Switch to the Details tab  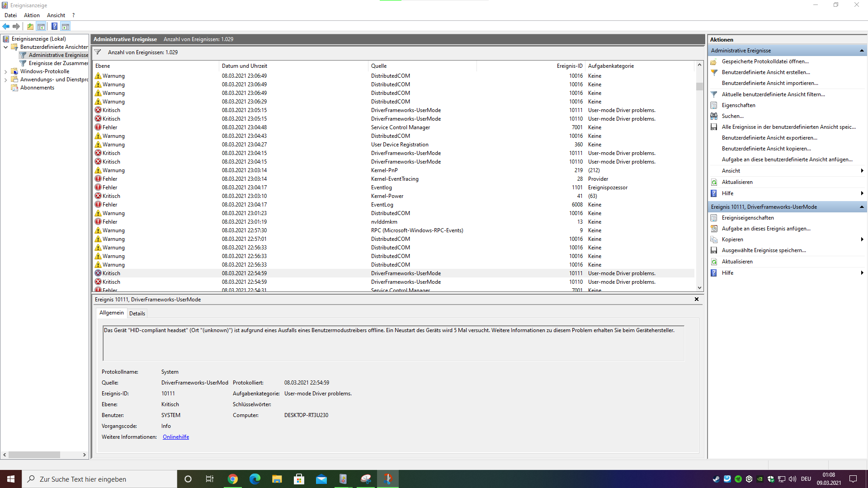click(x=137, y=313)
